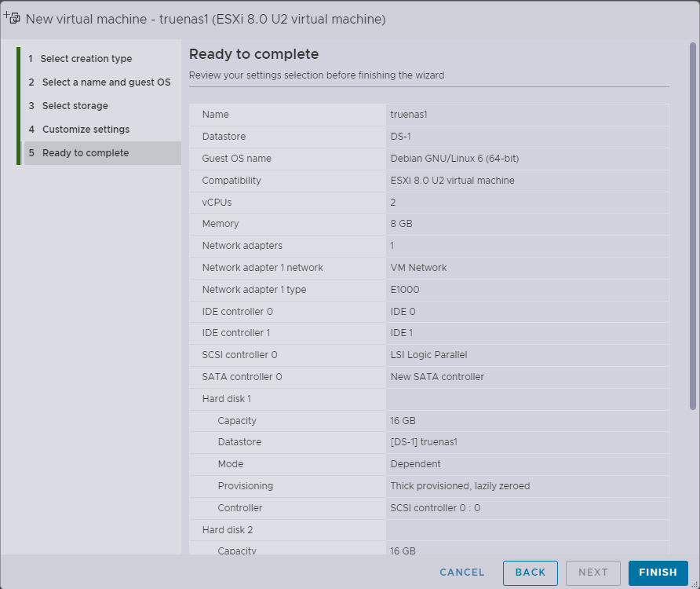Click the Hard disk 1 row header
This screenshot has width=700, height=589.
227,399
